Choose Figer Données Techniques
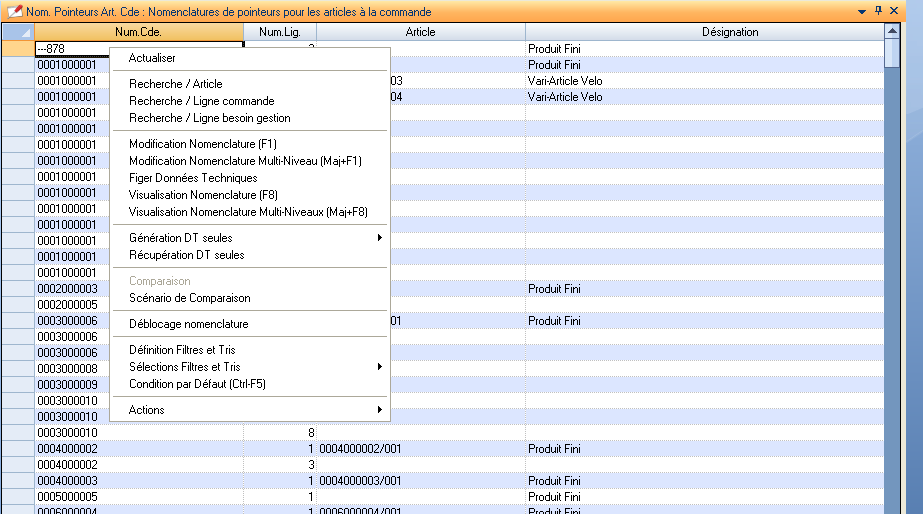 [193, 178]
